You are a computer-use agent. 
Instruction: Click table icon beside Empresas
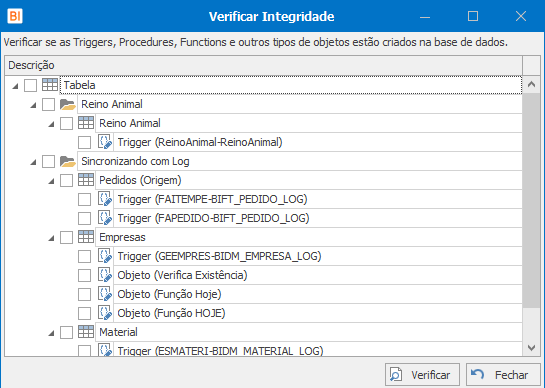[86, 237]
